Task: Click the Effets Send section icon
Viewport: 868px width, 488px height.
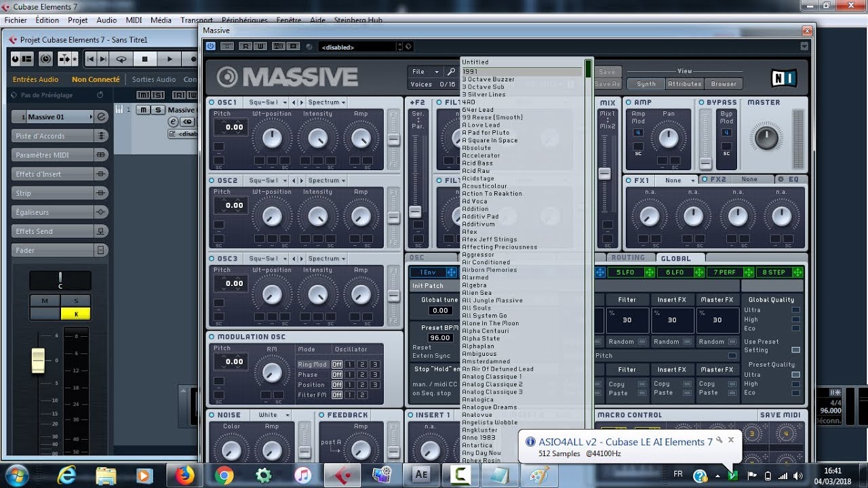Action: [x=101, y=231]
